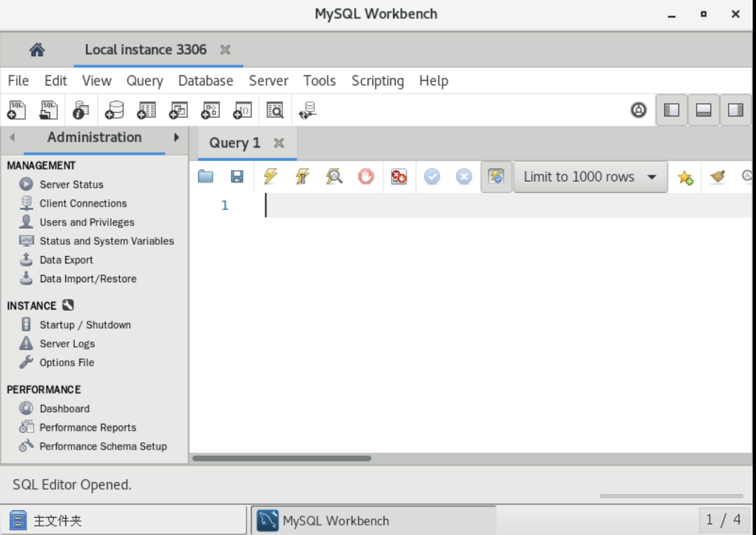
Task: Reconnect to DBMS icon
Action: 308,110
